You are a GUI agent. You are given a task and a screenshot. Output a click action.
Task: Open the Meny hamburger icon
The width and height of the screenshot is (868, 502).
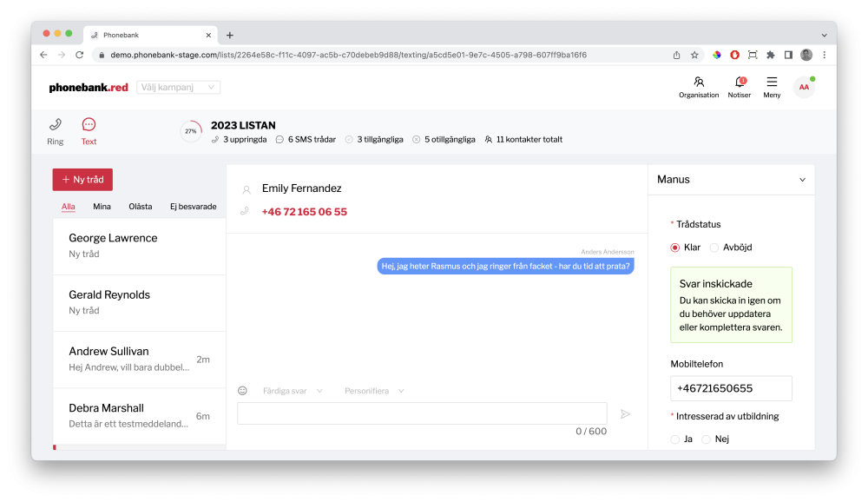pyautogui.click(x=772, y=83)
